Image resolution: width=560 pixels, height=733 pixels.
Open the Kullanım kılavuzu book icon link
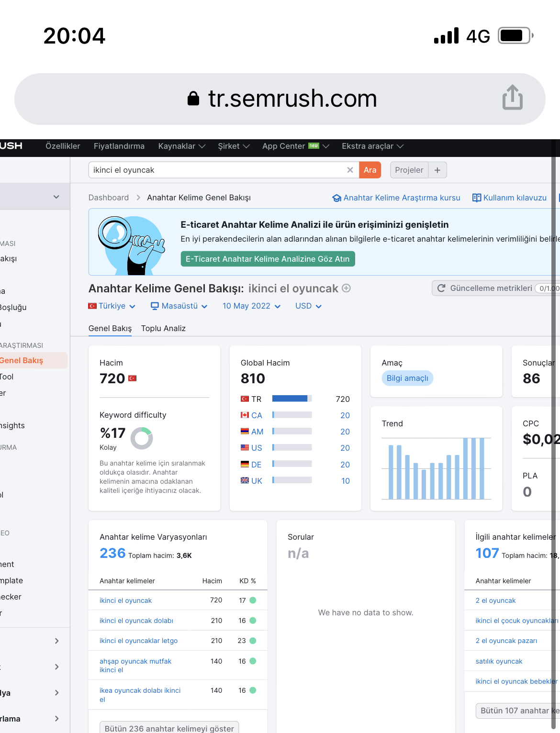477,198
